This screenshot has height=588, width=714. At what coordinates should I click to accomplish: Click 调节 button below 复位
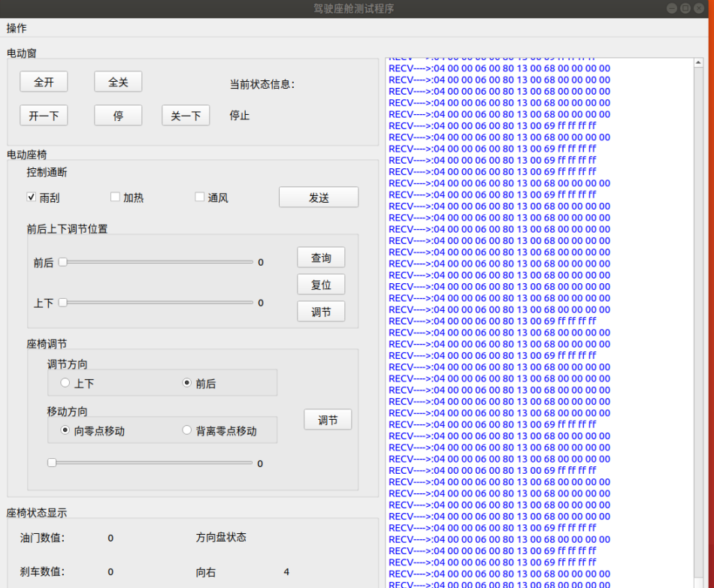pos(321,312)
